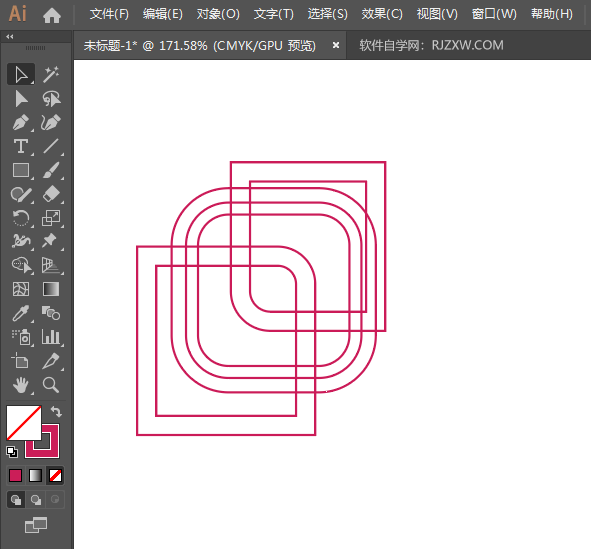Open the 窗口(W) menu
Image resolution: width=591 pixels, height=549 pixels.
(494, 14)
